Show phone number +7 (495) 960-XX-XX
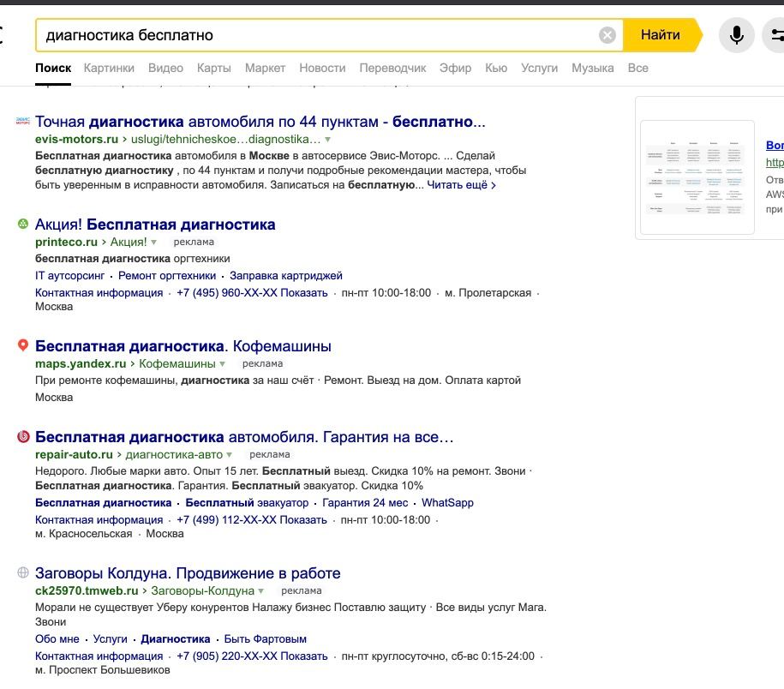The width and height of the screenshot is (784, 689). point(252,293)
